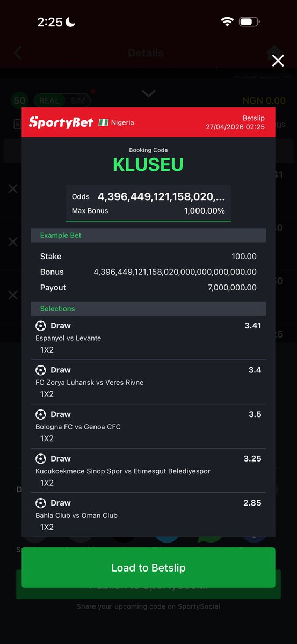Tap the Bonus amount value in Example Bet

click(x=175, y=272)
